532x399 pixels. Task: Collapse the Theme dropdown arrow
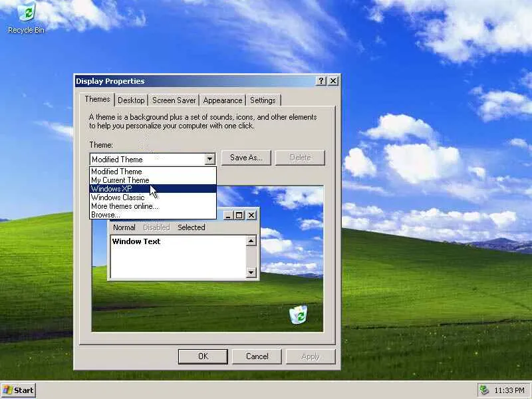209,159
